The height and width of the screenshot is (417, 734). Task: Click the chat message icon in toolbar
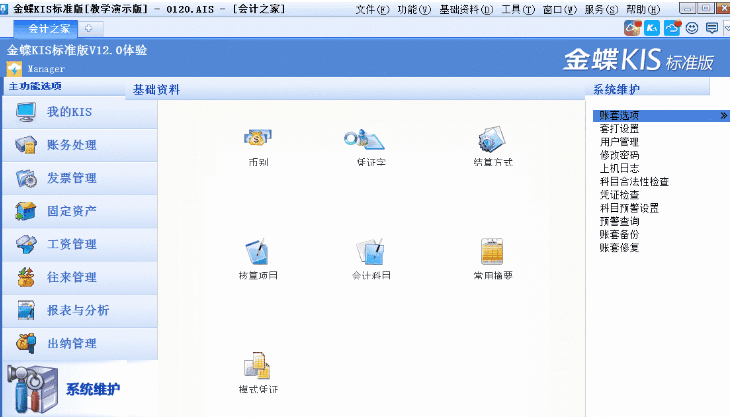[x=711, y=28]
